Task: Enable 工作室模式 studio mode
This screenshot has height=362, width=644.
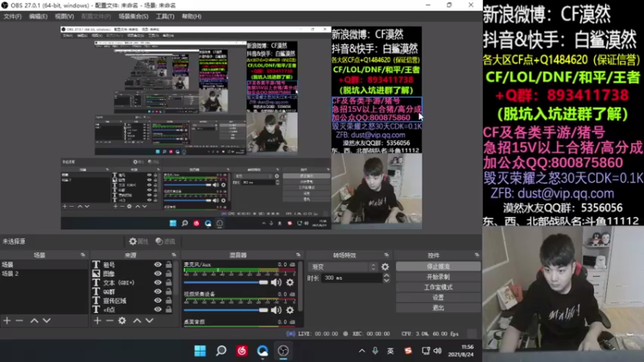Action: tap(438, 287)
